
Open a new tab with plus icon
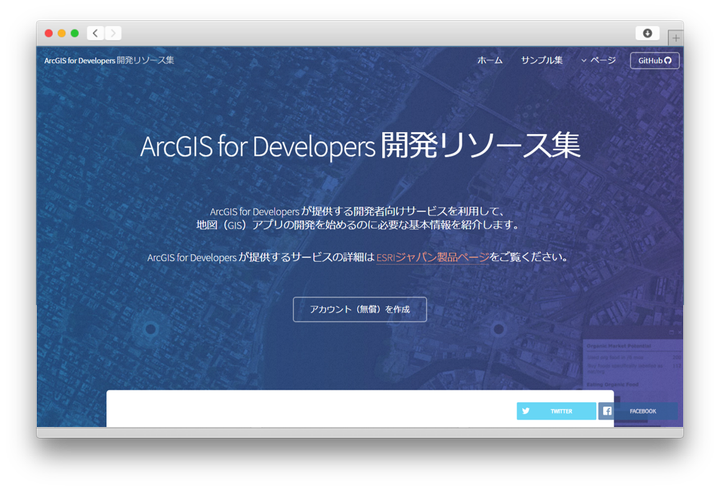tap(676, 38)
